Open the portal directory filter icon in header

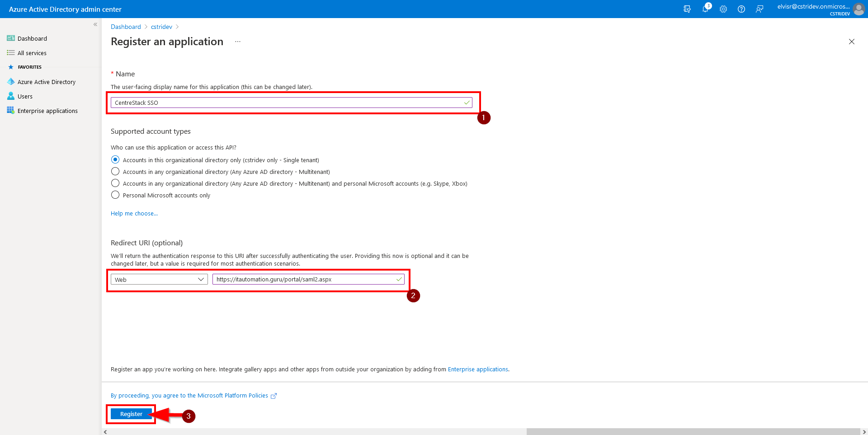point(687,9)
